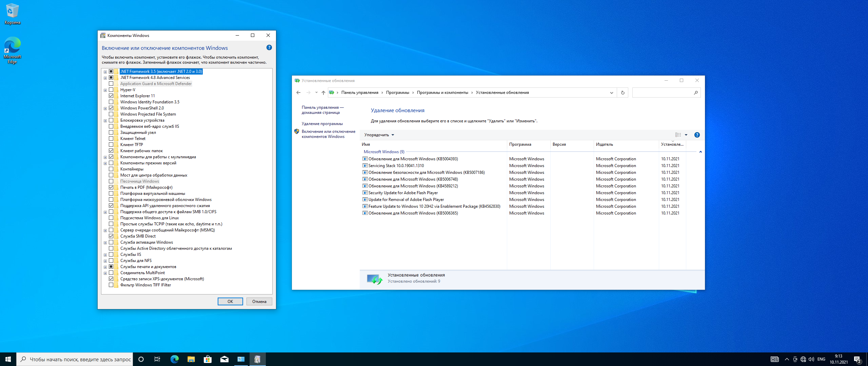Sort by Имя column header
The image size is (868, 366).
point(433,144)
